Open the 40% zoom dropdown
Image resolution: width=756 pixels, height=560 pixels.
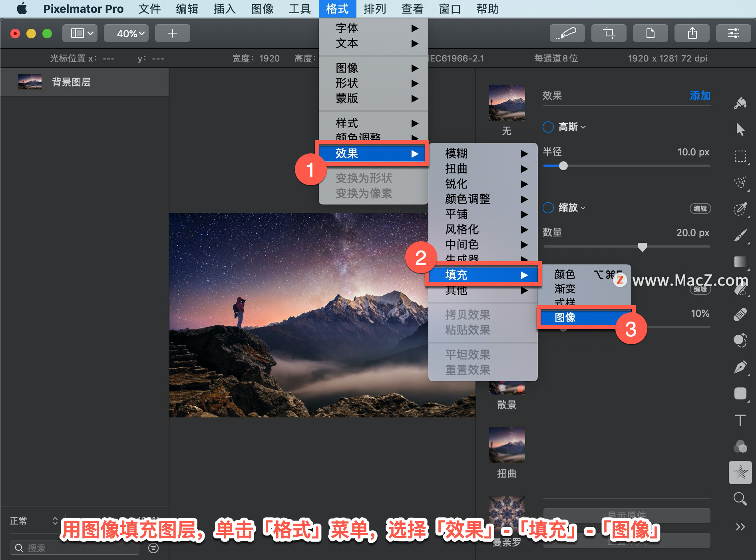126,33
